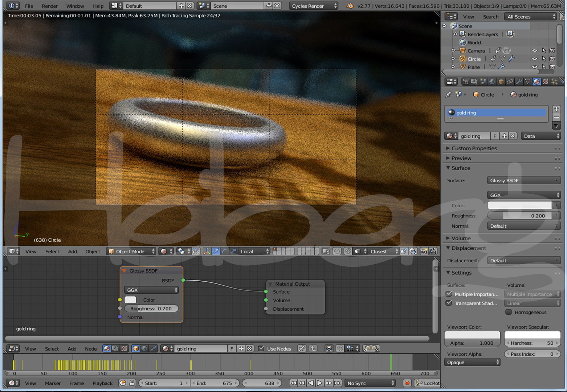Select compositing node tree type icon

115,348
